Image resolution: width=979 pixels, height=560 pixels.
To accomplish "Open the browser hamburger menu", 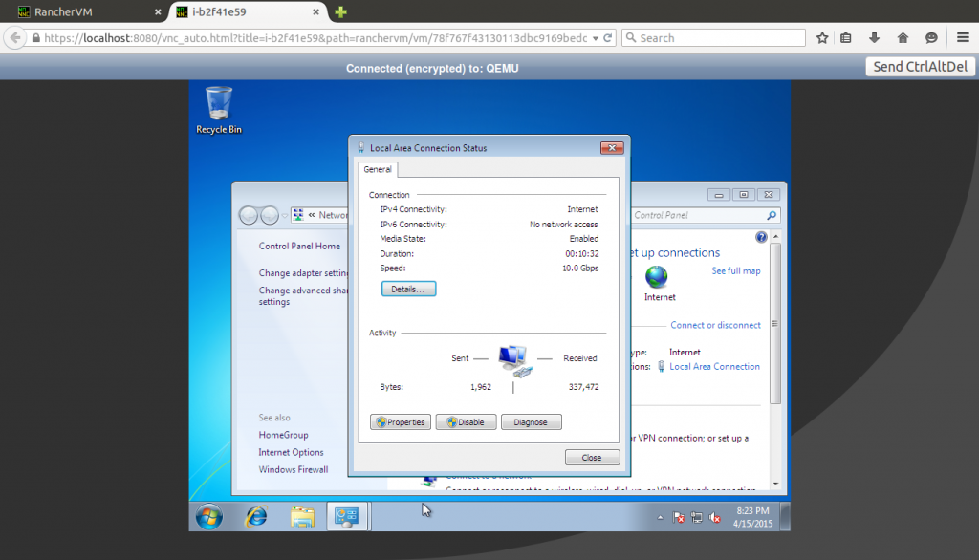I will [x=963, y=38].
